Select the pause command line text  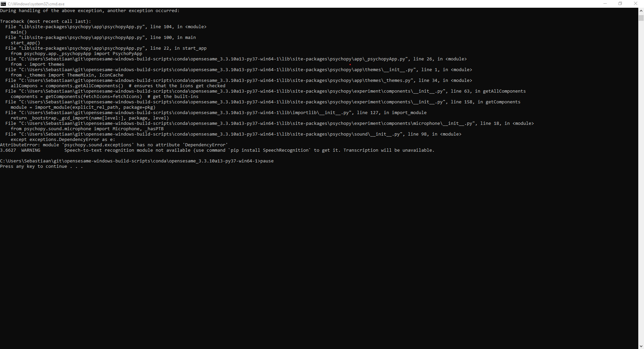coord(137,161)
